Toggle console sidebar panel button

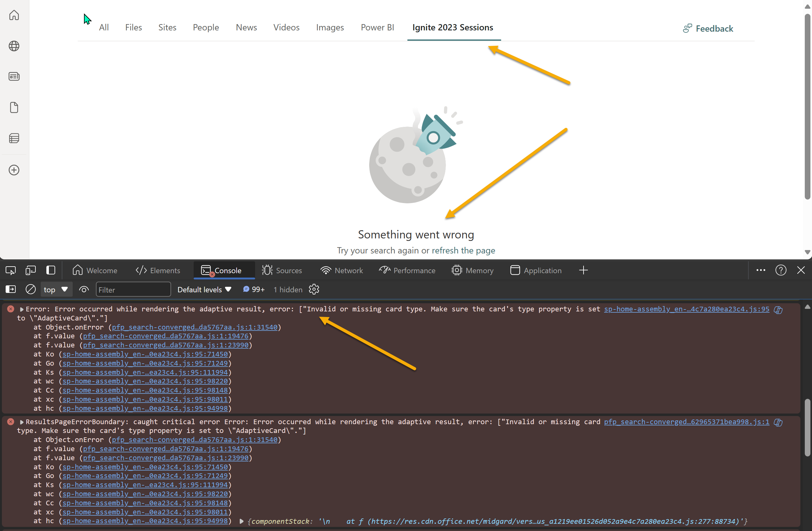[11, 289]
